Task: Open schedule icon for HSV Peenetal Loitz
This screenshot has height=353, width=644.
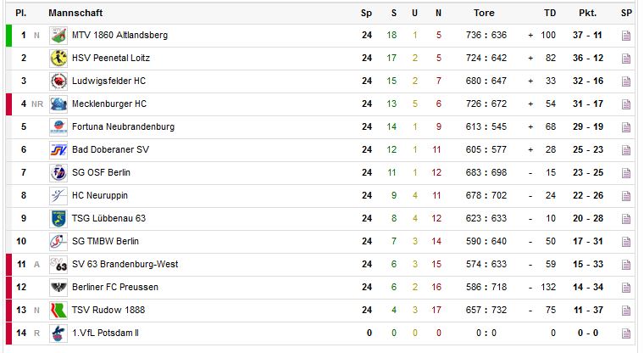Action: tap(626, 59)
